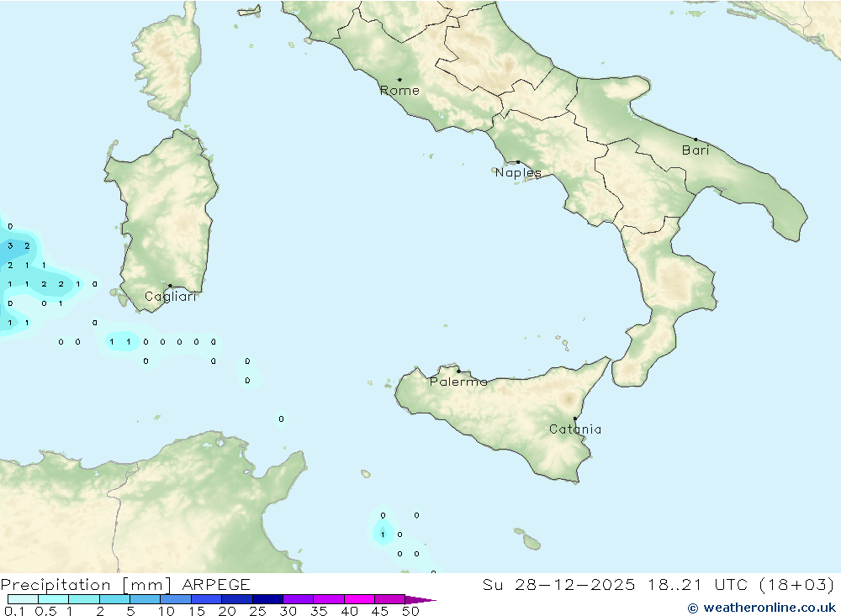Click the 10 mm blue legend swatch
This screenshot has height=616, width=841.
pos(176,599)
